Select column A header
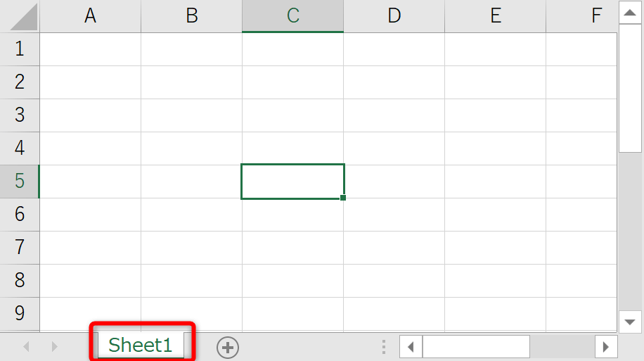This screenshot has height=361, width=644. click(x=90, y=16)
